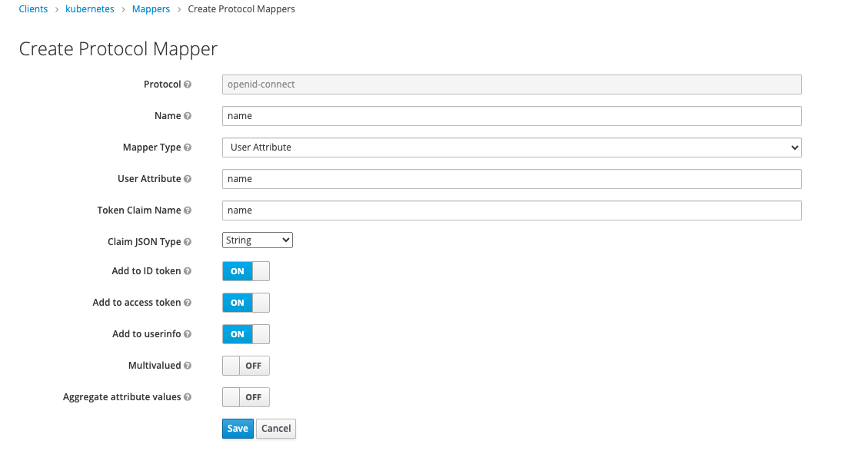Click the Mapper Type label text
The height and width of the screenshot is (454, 868).
coord(151,147)
